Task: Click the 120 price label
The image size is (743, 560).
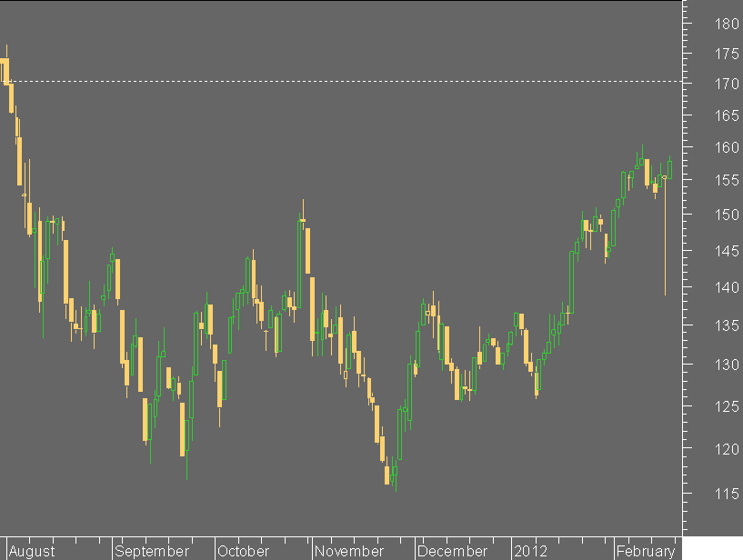Action: tap(727, 449)
